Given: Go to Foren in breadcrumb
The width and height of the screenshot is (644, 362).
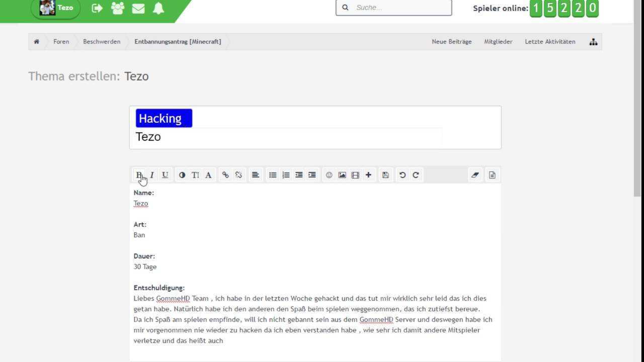Looking at the screenshot, I should click(61, 42).
